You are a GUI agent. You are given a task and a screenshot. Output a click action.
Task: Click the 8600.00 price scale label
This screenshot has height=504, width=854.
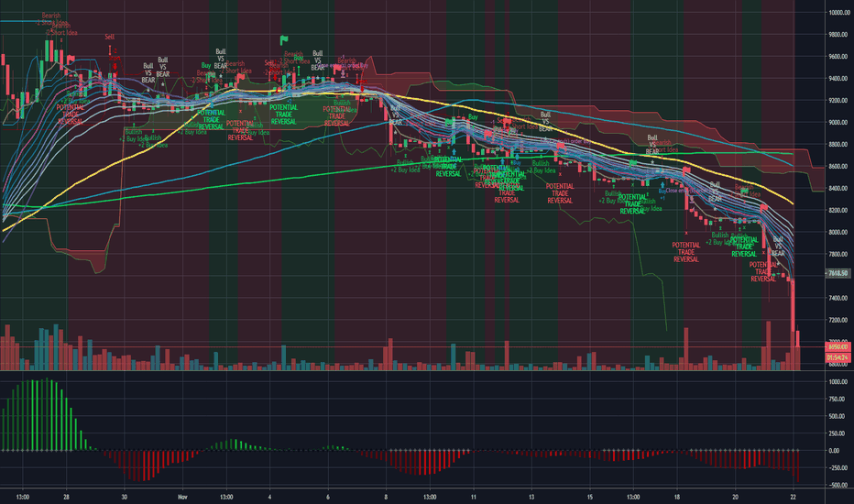click(838, 166)
